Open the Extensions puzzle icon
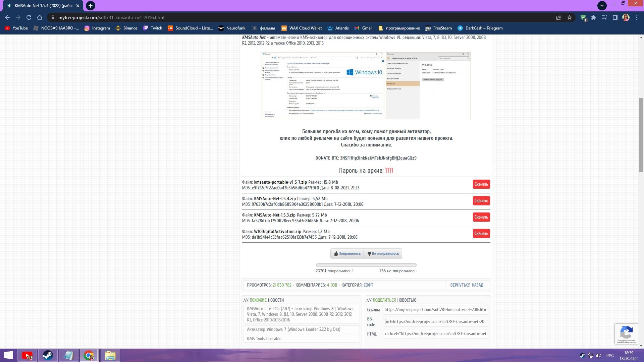Screen dimensions: 644x362 (594, 17)
